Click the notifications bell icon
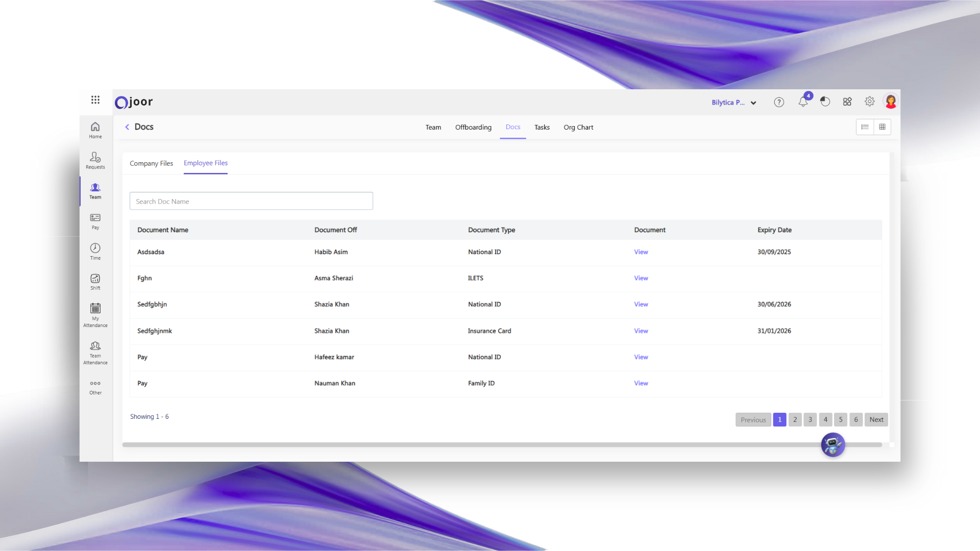 point(803,102)
